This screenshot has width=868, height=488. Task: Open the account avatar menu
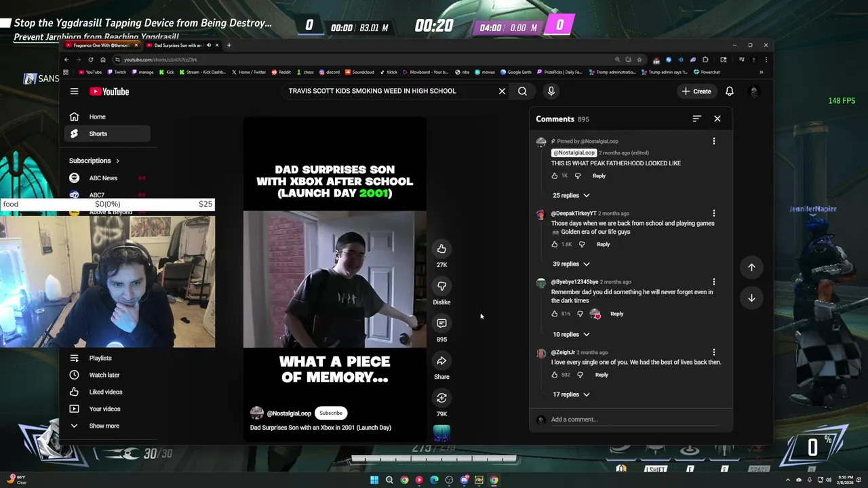753,91
